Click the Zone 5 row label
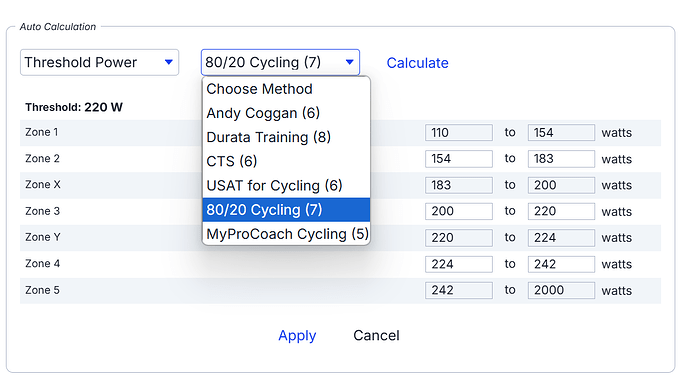The image size is (690, 380). [42, 290]
